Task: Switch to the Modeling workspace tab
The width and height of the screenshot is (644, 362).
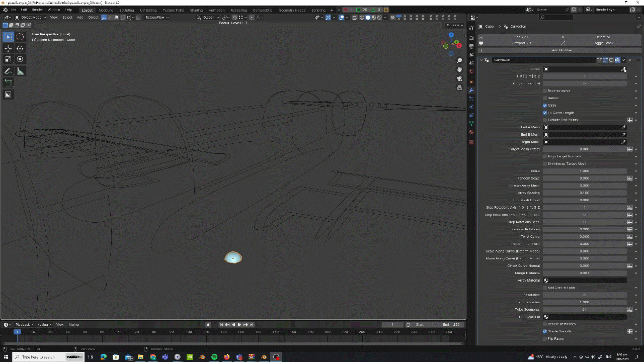Action: 106,10
